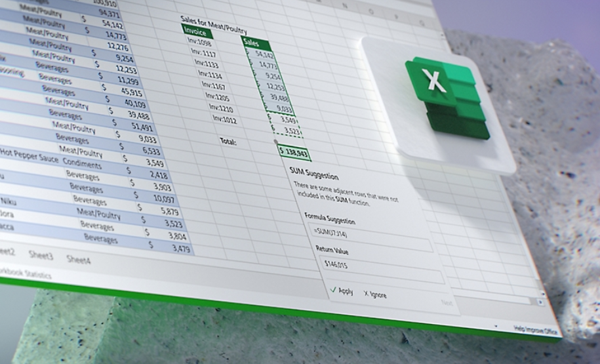Switch to the Sheet3 tab
The width and height of the screenshot is (600, 364).
41,255
